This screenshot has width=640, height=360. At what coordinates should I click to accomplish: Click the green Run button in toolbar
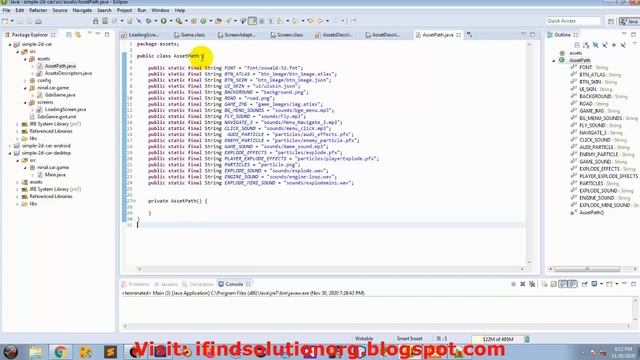coord(164,21)
